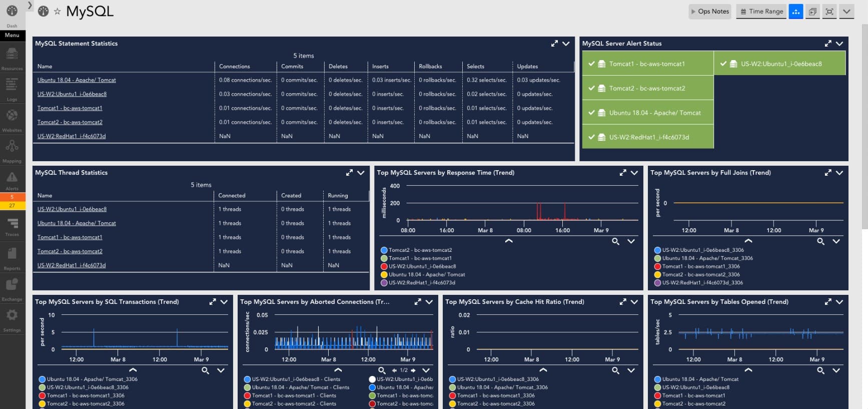Click the Ops Notes button
Screen dimensions: 868x409
[x=710, y=12]
